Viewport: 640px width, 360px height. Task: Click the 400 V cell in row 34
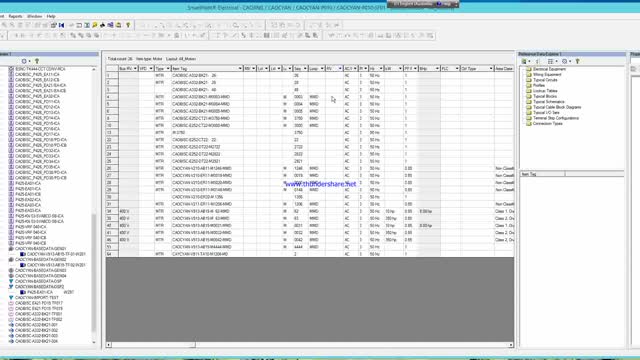pyautogui.click(x=128, y=211)
